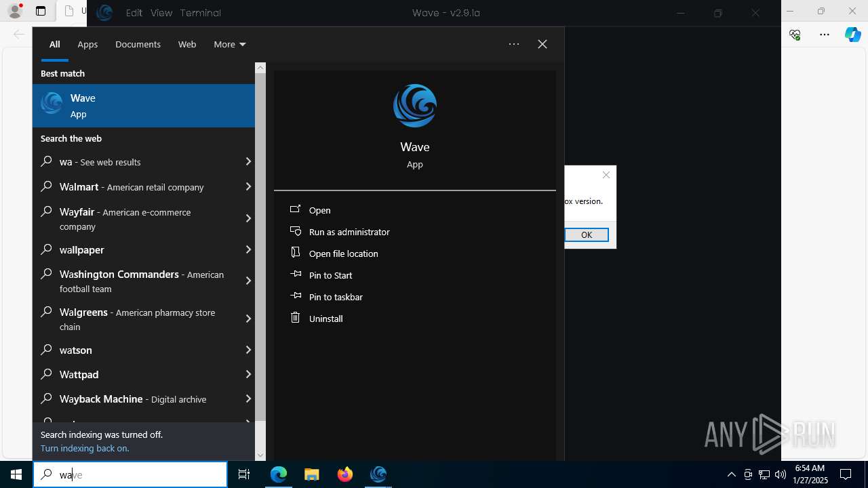Expand the Wattpad suggestion arrow

tap(248, 374)
